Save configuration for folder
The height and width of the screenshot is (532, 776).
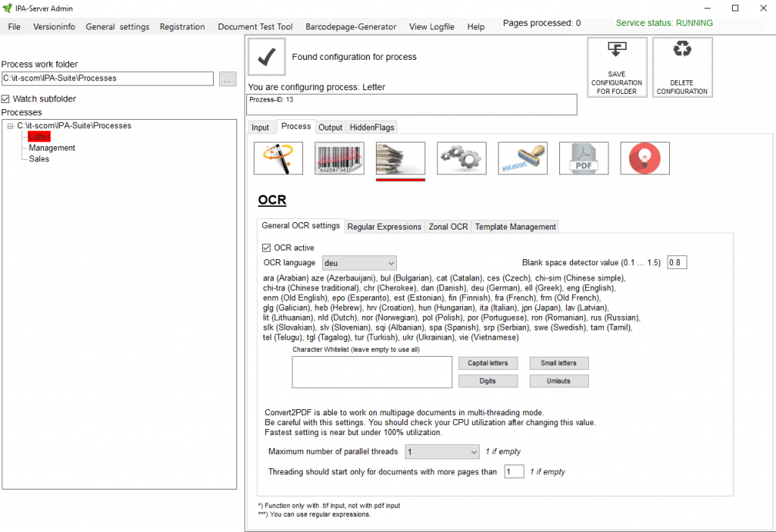[x=617, y=67]
